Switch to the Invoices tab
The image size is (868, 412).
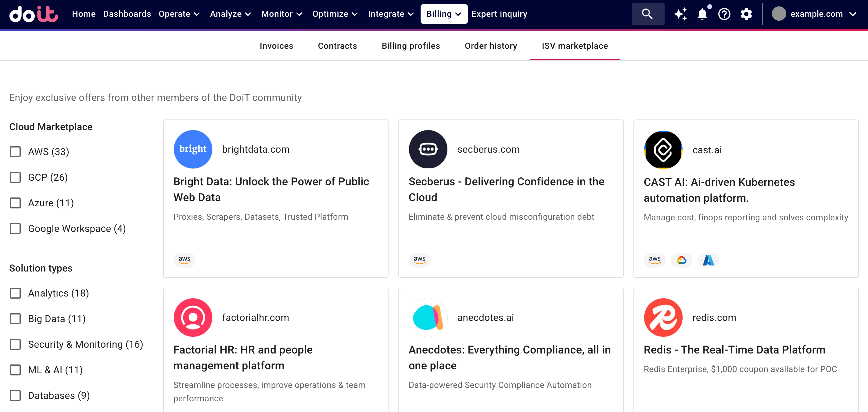[x=276, y=46]
